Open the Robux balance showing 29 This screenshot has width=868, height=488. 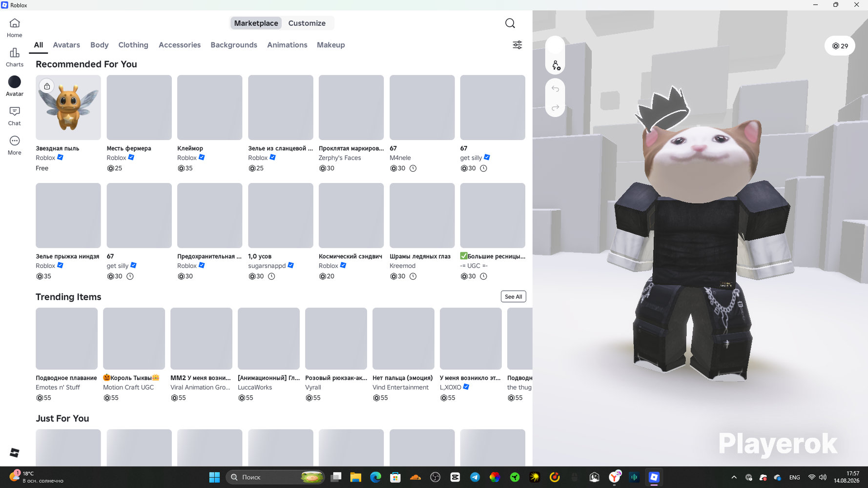840,46
